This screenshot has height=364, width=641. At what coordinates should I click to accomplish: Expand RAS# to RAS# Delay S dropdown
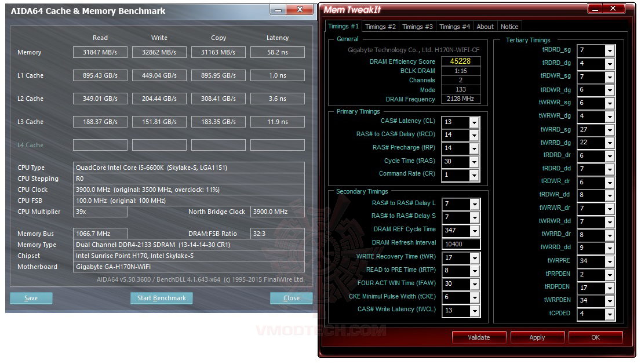(475, 217)
